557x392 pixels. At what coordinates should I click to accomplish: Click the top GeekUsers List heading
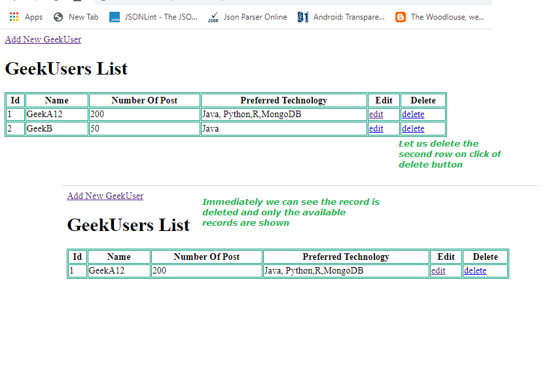(x=66, y=69)
